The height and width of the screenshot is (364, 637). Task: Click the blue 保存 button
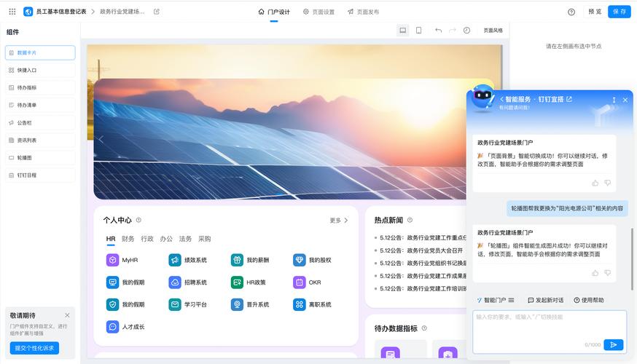pyautogui.click(x=619, y=12)
